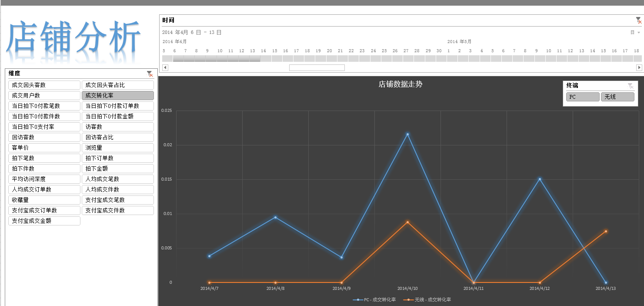This screenshot has width=644, height=306.
Task: Clear the filter on the 时间 timeline
Action: click(638, 20)
